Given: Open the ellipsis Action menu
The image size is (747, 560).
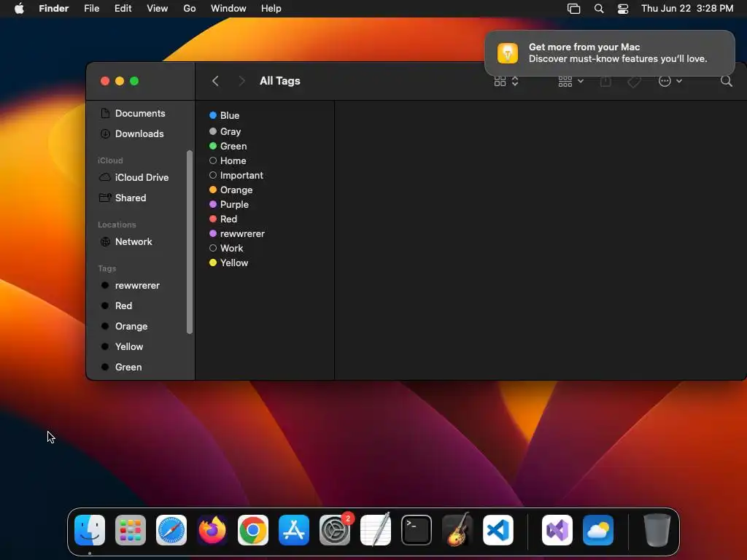Looking at the screenshot, I should click(x=670, y=82).
